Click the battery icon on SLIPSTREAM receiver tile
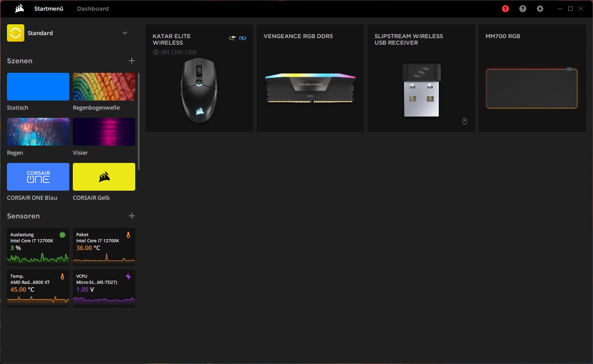Viewport: 593px width, 364px height. pyautogui.click(x=464, y=121)
